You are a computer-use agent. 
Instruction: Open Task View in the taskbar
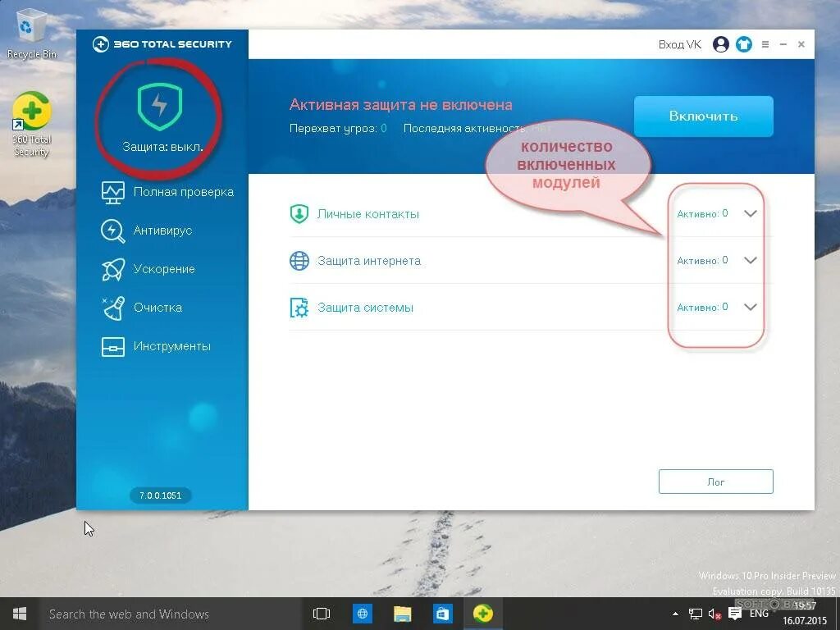click(322, 614)
